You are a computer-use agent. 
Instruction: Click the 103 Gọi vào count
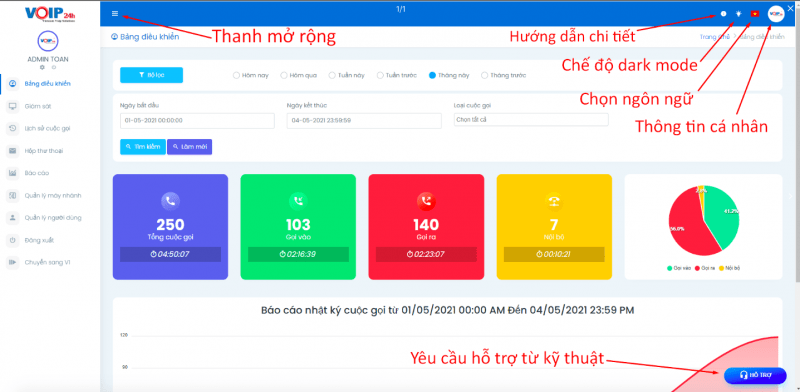point(298,225)
